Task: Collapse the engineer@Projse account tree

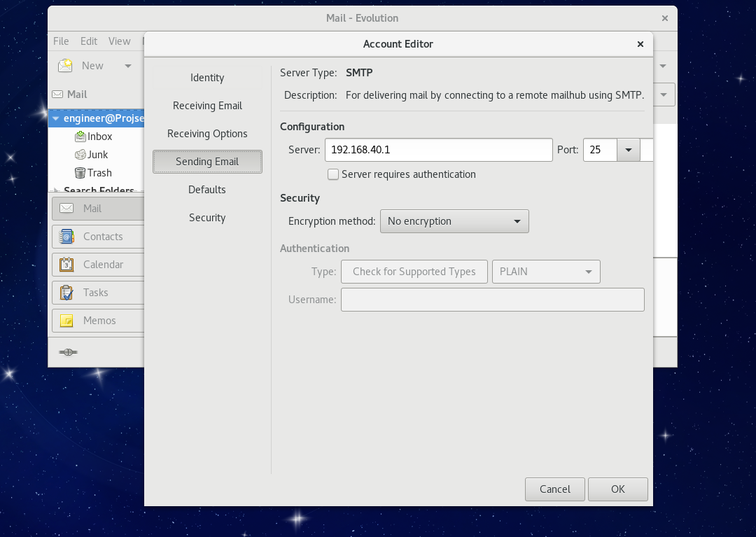Action: 55,118
